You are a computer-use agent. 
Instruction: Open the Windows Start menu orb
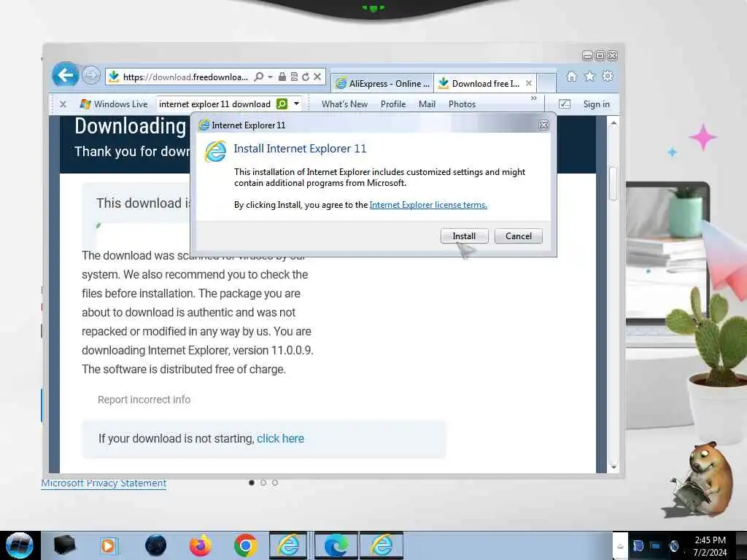(x=20, y=545)
